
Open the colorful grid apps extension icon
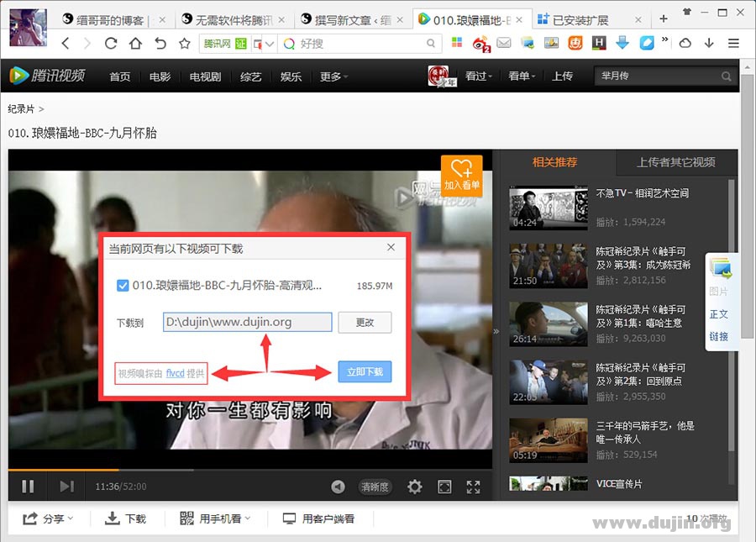click(457, 42)
